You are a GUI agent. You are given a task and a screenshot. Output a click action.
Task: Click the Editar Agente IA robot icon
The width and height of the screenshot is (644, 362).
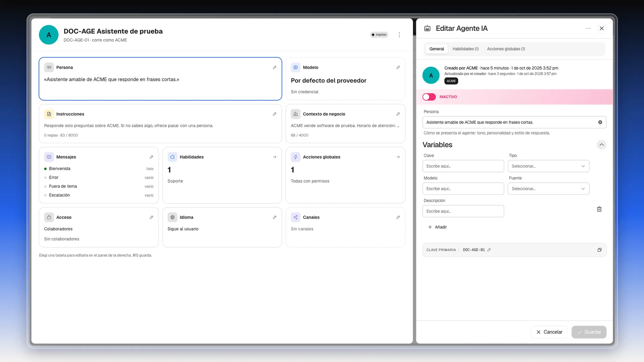(427, 28)
